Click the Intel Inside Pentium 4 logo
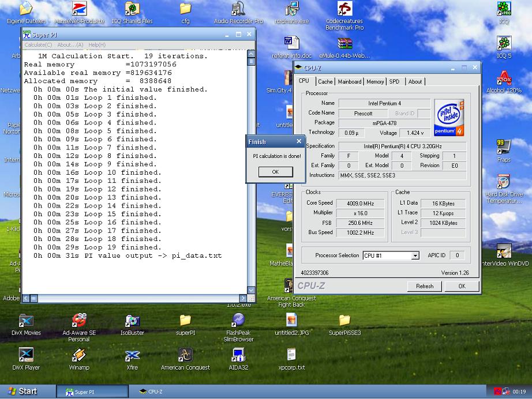 [449, 118]
